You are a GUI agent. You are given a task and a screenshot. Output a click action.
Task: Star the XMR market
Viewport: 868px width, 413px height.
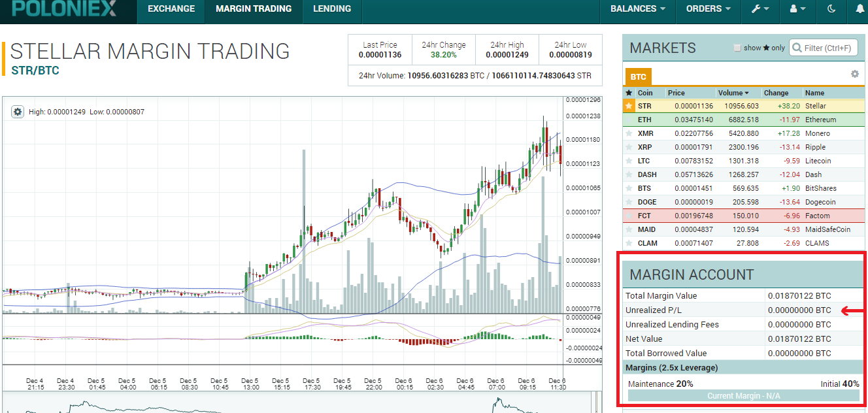pyautogui.click(x=629, y=133)
